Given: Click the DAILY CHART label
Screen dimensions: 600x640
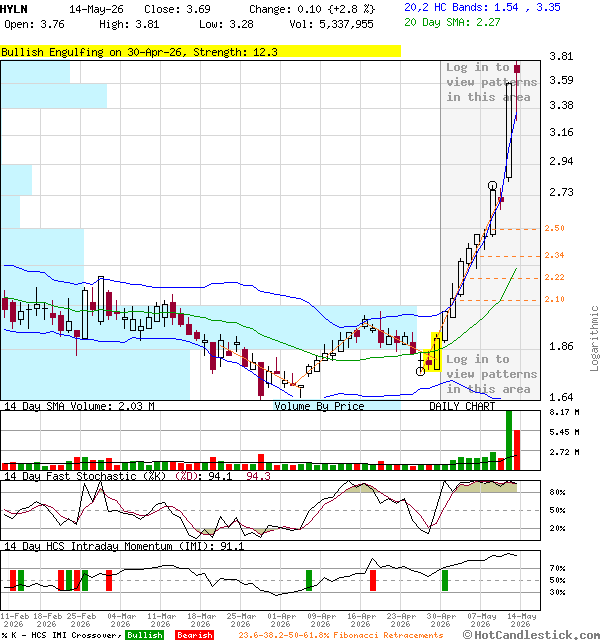Looking at the screenshot, I should [x=462, y=406].
